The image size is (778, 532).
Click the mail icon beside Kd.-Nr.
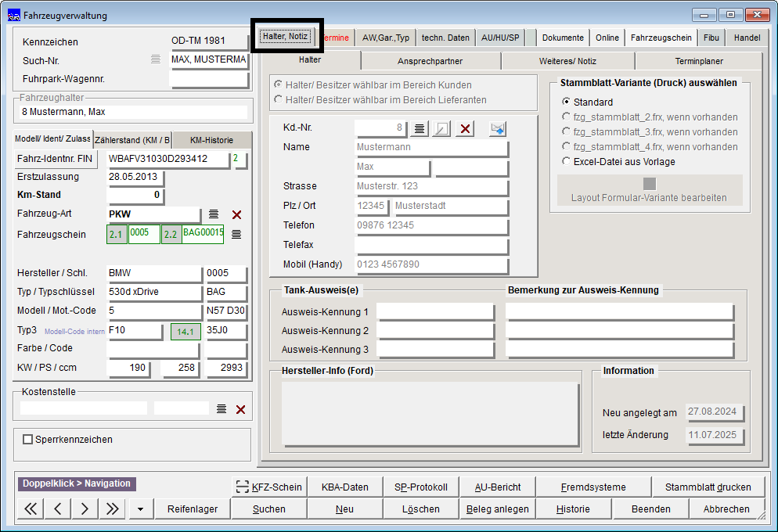pos(498,129)
